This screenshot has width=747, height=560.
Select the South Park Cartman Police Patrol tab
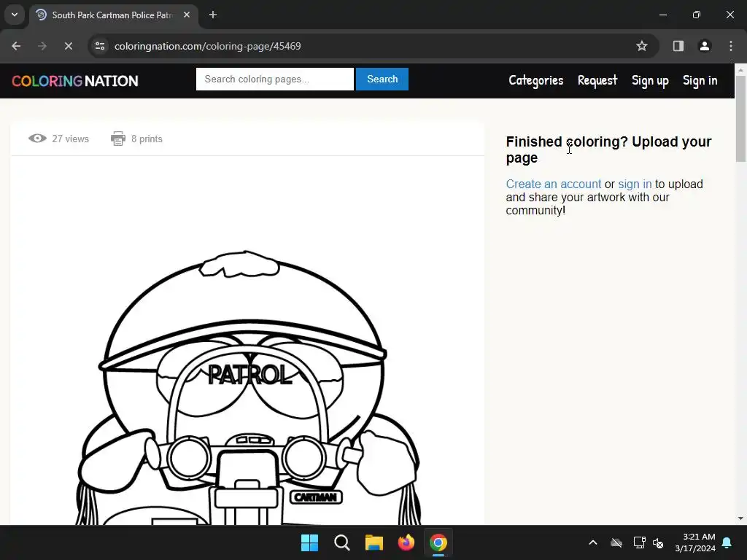112,15
